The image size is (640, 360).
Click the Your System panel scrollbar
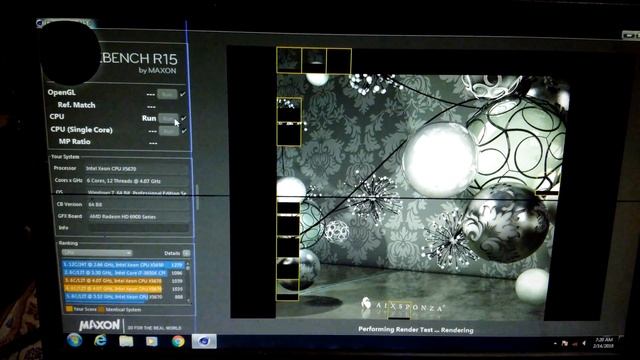pyautogui.click(x=198, y=197)
